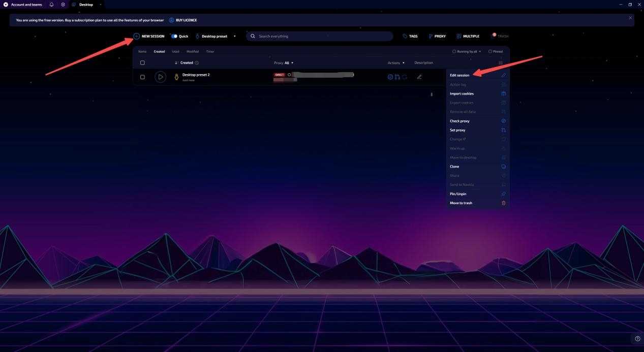The width and height of the screenshot is (644, 352).
Task: Click the BUY LICENCE link
Action: 186,20
